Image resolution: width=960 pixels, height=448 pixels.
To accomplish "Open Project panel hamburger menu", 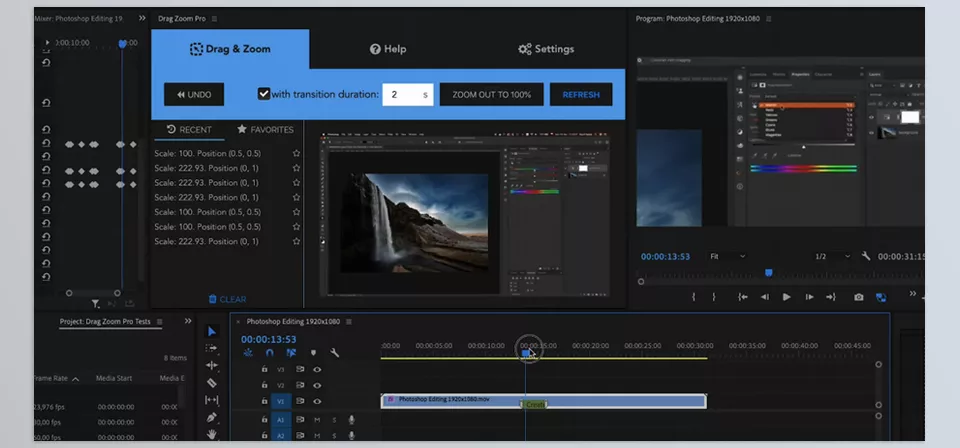I will click(159, 321).
